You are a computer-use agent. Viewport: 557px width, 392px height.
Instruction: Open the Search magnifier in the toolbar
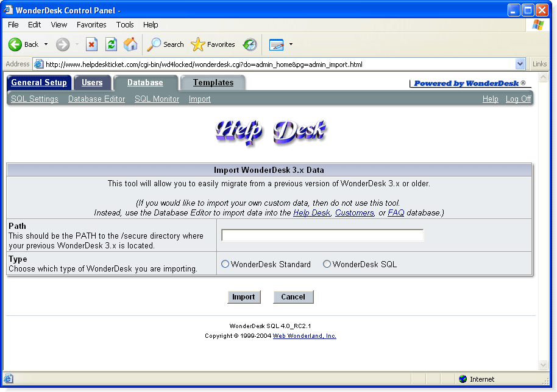[166, 44]
